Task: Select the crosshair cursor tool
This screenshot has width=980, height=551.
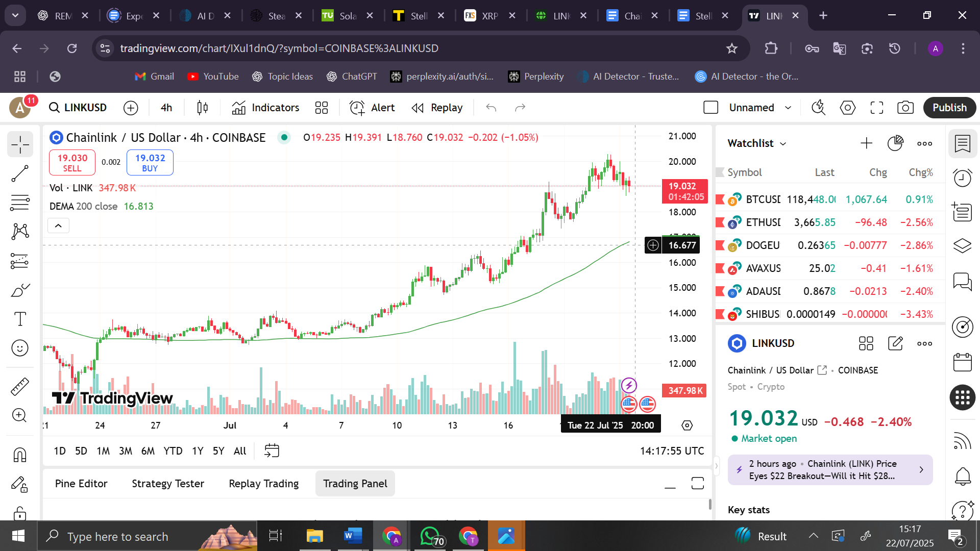Action: (20, 145)
